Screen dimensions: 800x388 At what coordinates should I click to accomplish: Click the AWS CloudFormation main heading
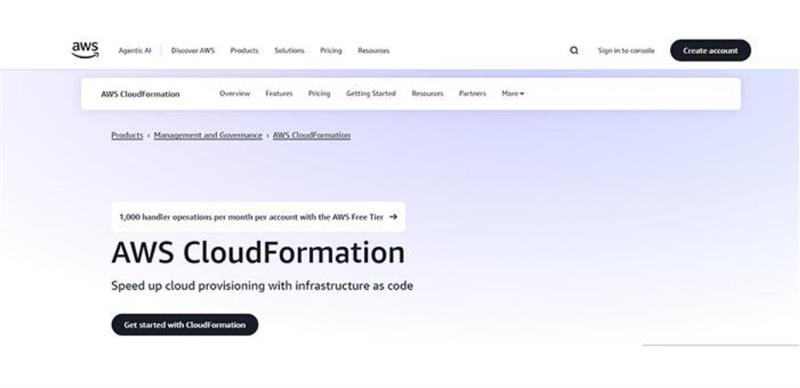[x=258, y=253]
